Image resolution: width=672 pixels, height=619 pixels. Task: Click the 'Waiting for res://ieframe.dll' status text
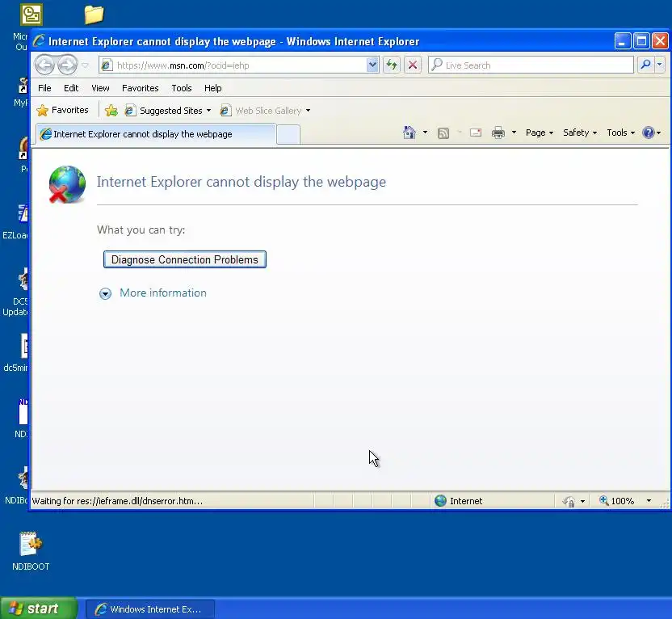pos(117,501)
